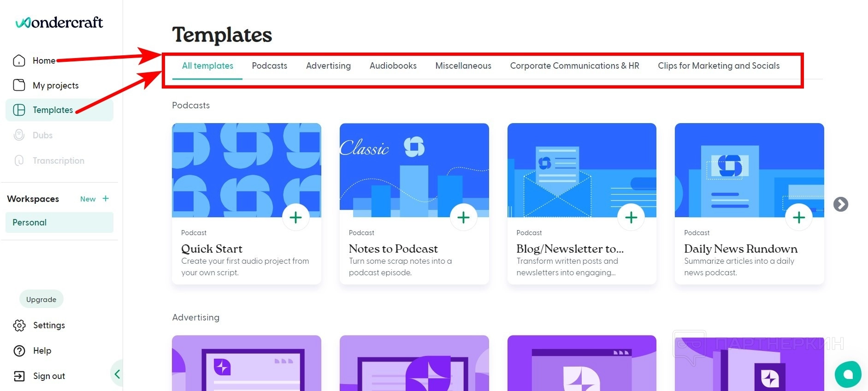Add the Notes to Podcast template with plus
The height and width of the screenshot is (391, 868).
(x=463, y=217)
